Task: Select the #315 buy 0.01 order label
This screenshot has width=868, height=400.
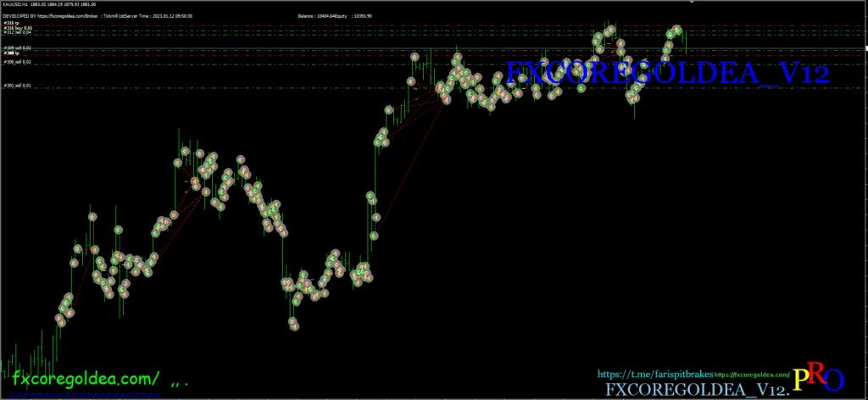Action: (x=18, y=28)
